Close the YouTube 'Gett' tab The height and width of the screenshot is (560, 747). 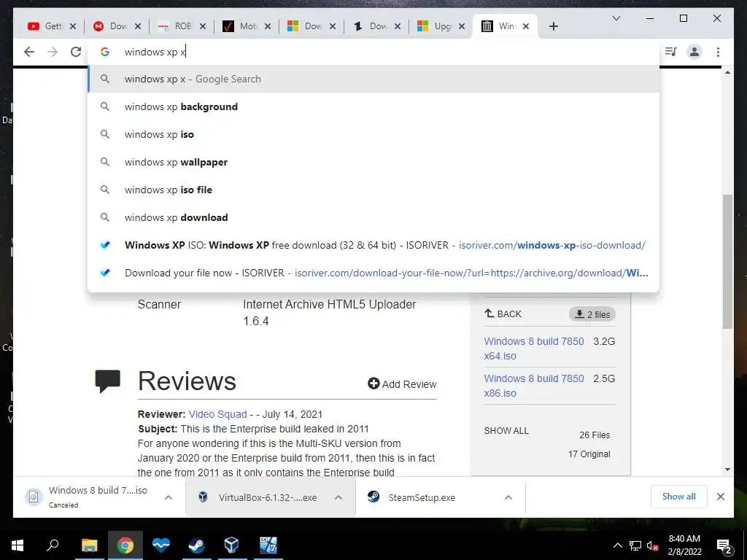pos(73,26)
